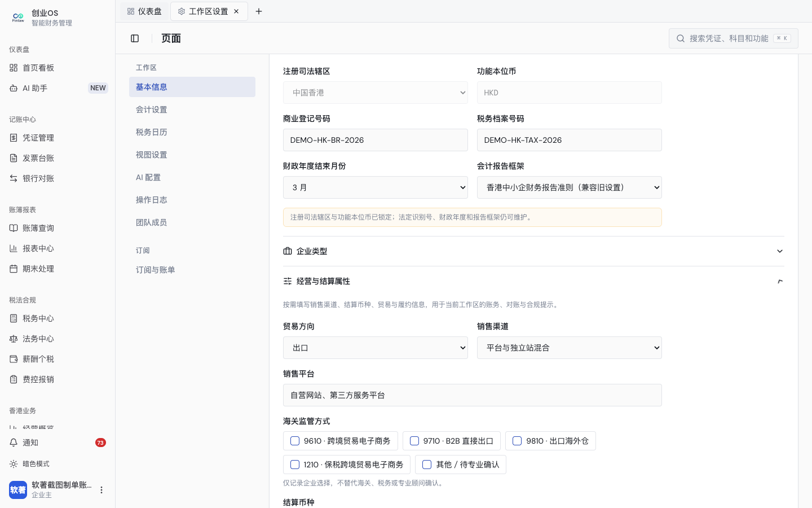The height and width of the screenshot is (508, 812).
Task: Focus the 搜索凭证、科目和功能 search box
Action: pyautogui.click(x=734, y=38)
